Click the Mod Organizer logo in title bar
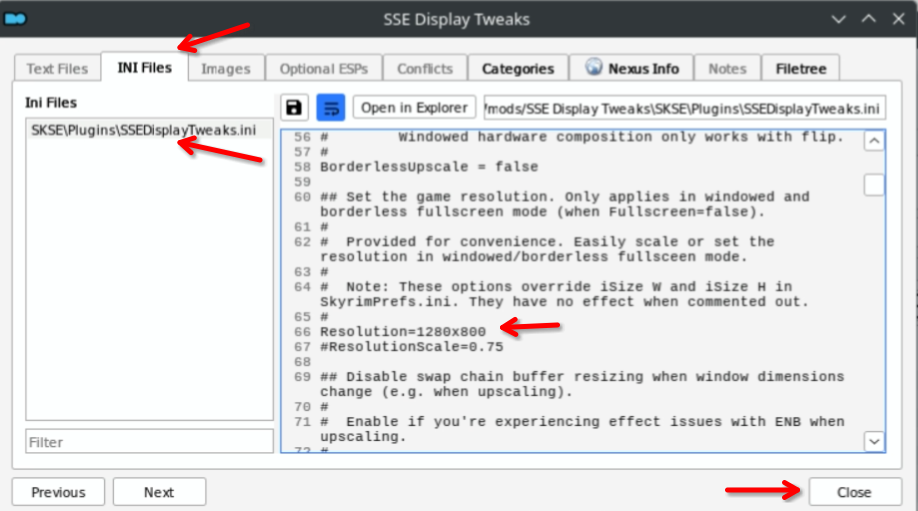Viewport: 918px width, 511px height. [x=15, y=19]
